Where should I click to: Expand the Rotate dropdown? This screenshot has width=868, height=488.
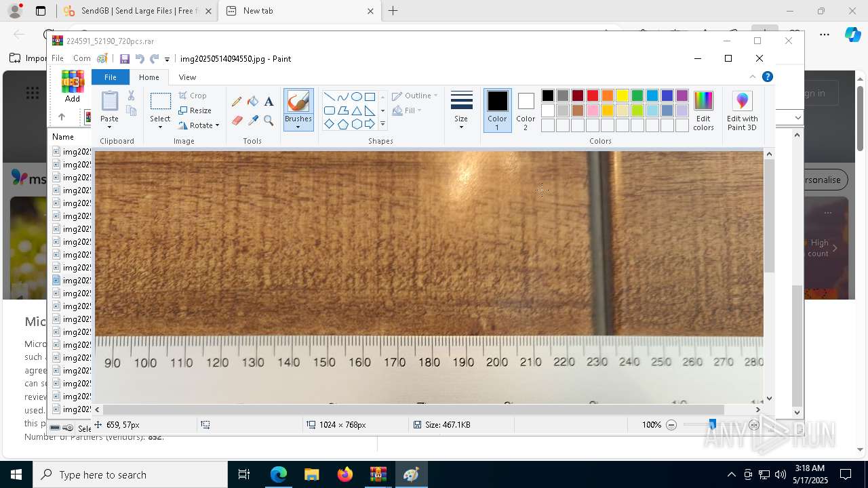217,125
